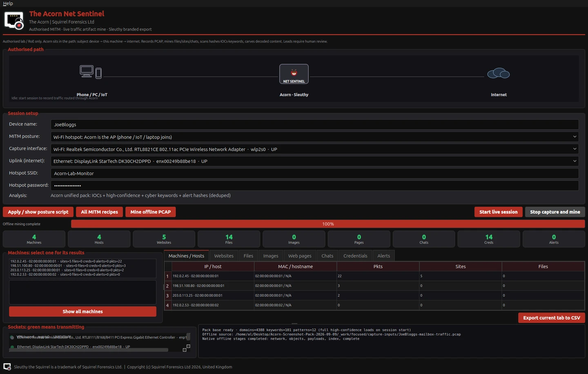Viewport: 588px width, 374px height.
Task: Click Mine offline PCAP button
Action: pyautogui.click(x=150, y=212)
